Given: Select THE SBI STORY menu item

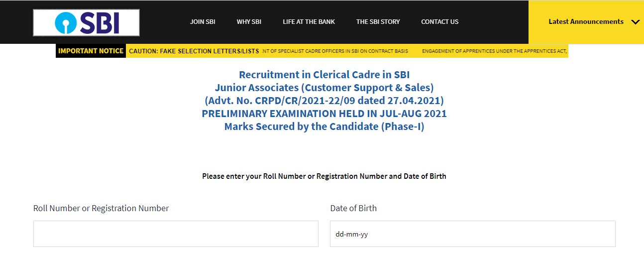Looking at the screenshot, I should point(378,22).
